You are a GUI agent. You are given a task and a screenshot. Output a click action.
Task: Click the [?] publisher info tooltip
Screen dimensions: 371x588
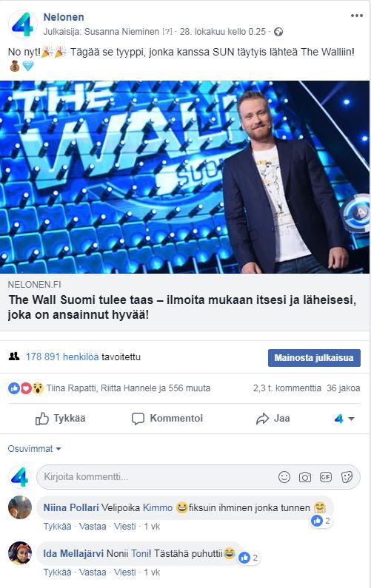[x=167, y=32]
